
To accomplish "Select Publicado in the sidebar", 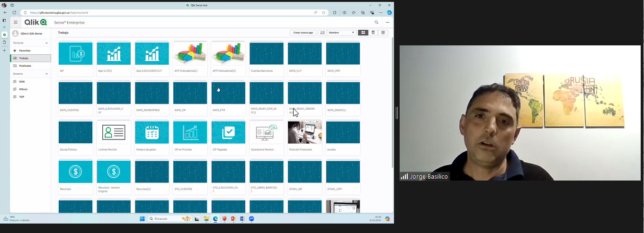I will (25, 66).
